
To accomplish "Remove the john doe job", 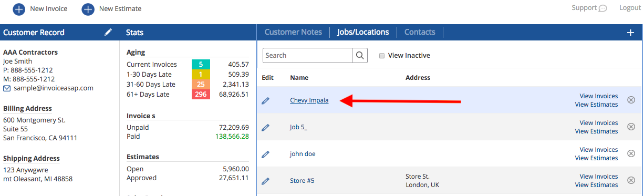I will (631, 153).
